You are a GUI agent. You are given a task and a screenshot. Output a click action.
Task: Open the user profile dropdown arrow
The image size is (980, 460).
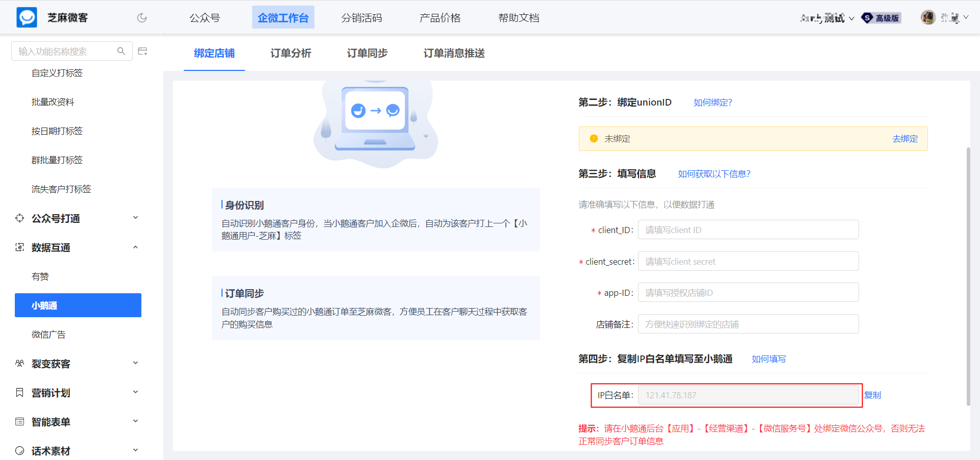(966, 17)
